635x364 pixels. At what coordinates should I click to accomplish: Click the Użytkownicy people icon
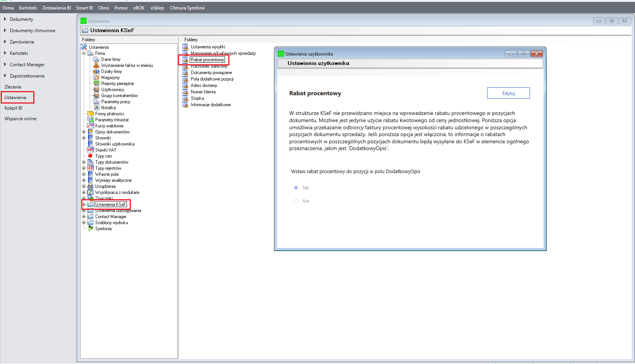coord(96,90)
